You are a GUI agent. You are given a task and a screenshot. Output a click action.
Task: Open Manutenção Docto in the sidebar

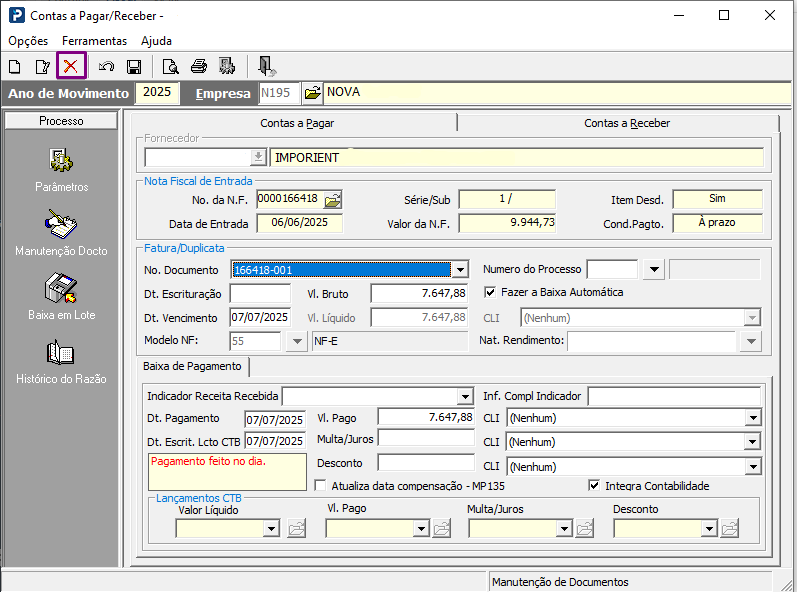(x=62, y=232)
